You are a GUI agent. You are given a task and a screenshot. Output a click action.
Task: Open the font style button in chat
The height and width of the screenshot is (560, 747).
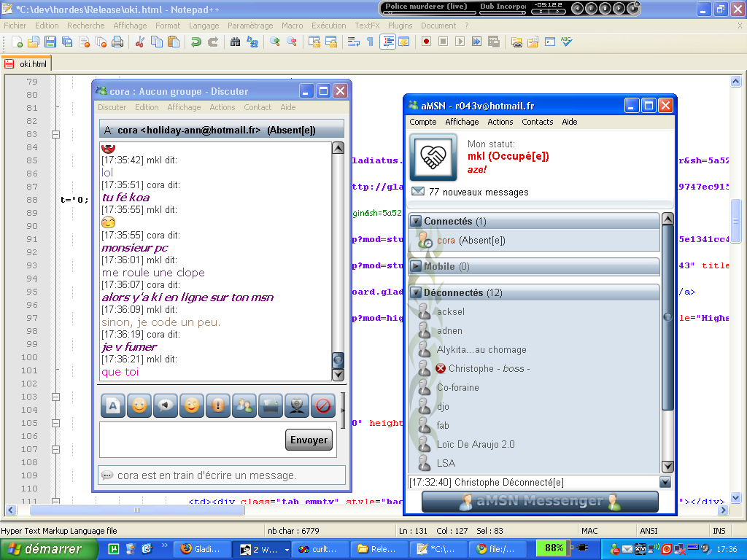pos(113,405)
